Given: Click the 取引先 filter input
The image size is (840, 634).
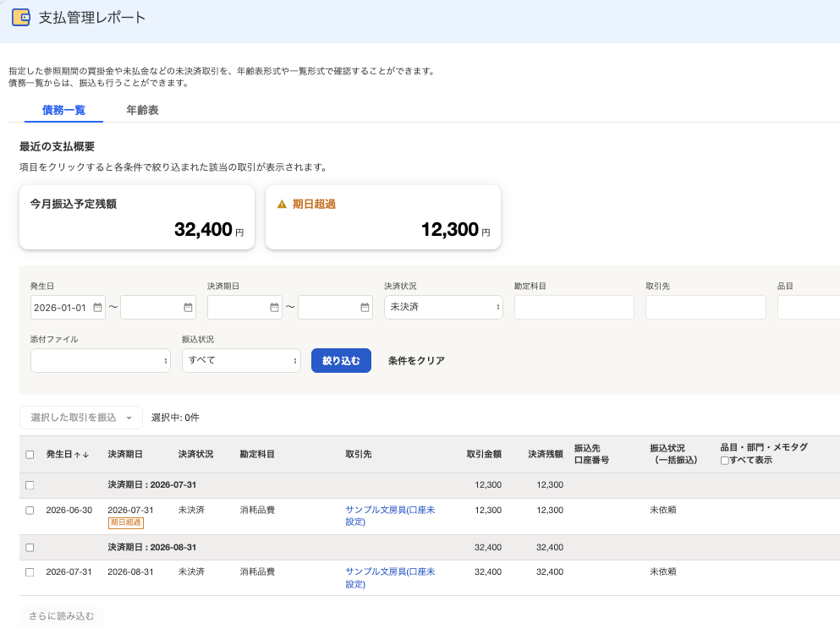Looking at the screenshot, I should click(x=705, y=308).
